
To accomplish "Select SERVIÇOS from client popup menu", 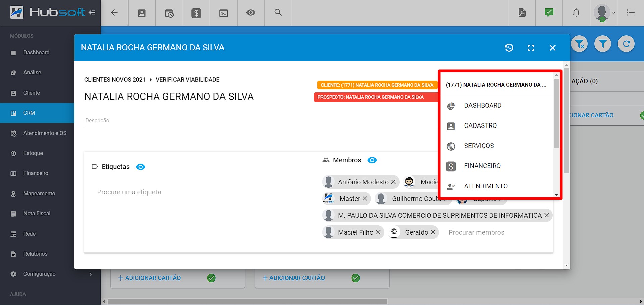I will [x=479, y=146].
